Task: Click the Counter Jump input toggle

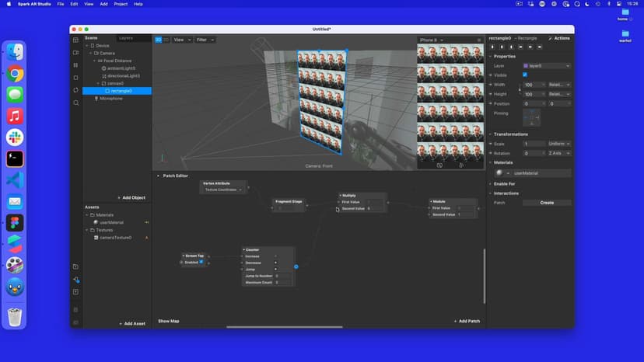Action: 275,270
